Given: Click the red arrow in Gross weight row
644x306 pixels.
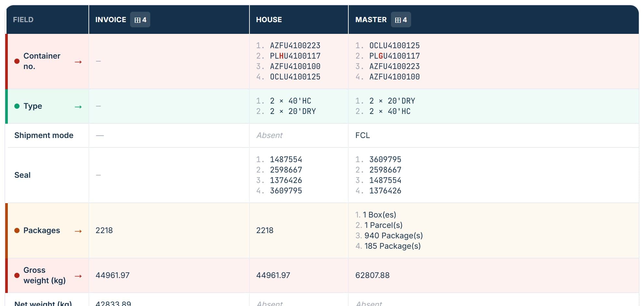Looking at the screenshot, I should [78, 276].
